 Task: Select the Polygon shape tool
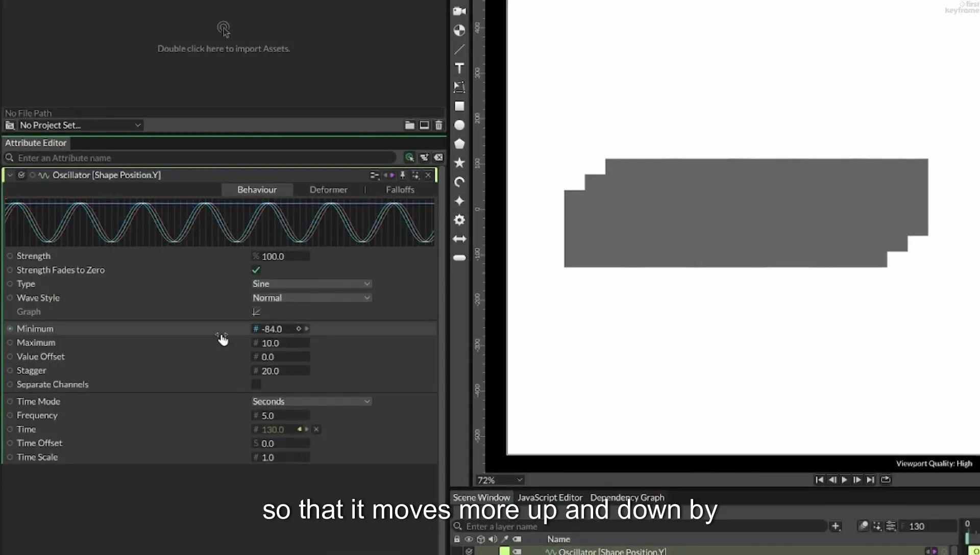(x=459, y=144)
